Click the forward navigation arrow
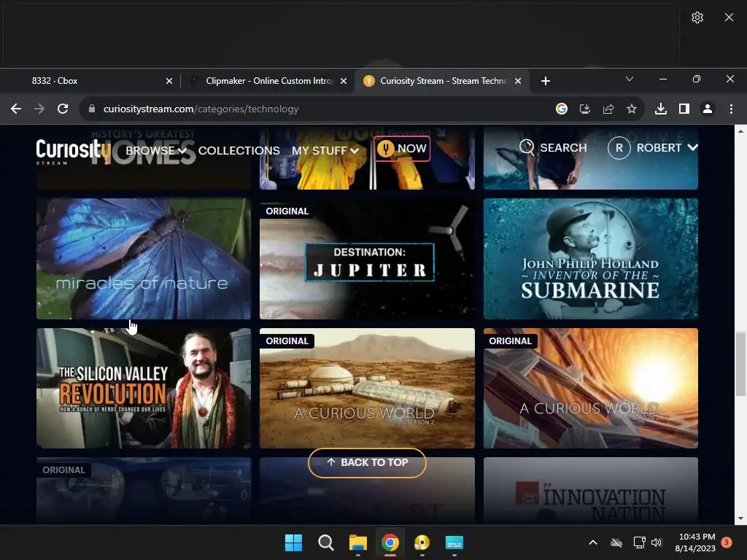Image resolution: width=747 pixels, height=560 pixels. [x=39, y=109]
